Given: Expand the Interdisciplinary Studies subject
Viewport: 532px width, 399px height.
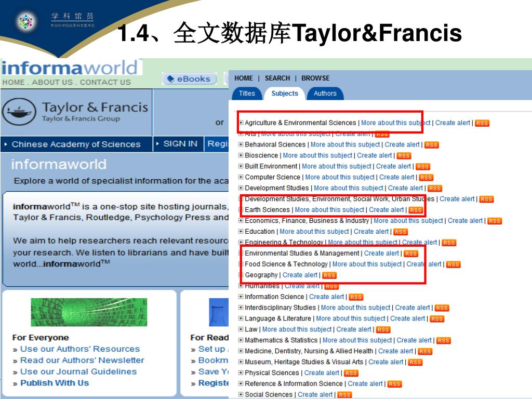Looking at the screenshot, I should coord(241,307).
